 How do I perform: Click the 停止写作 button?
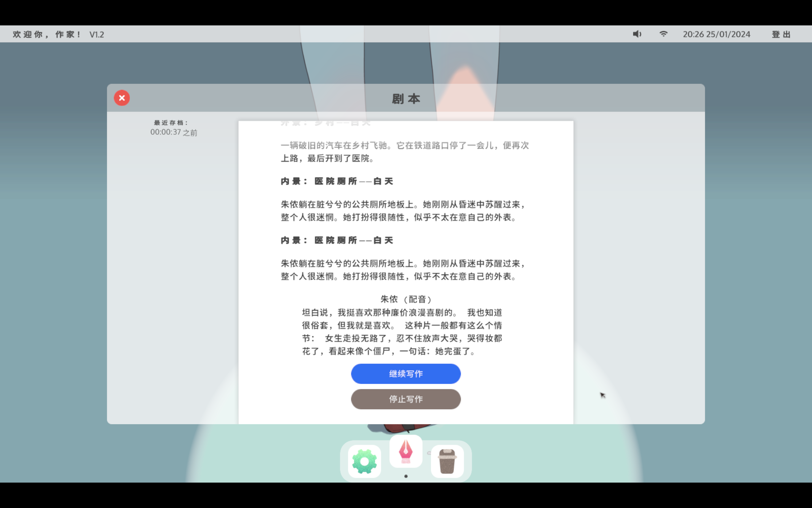click(406, 399)
